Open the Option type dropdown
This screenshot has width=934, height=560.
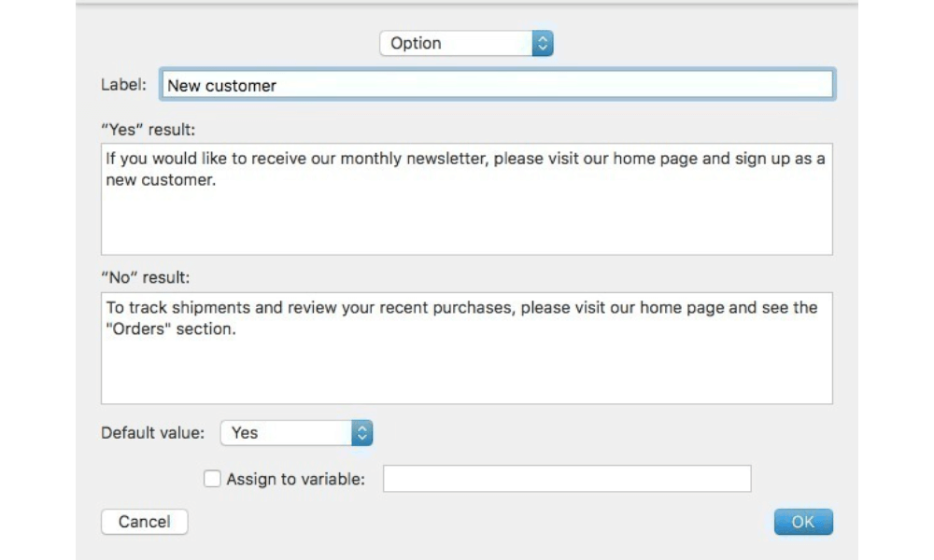[x=466, y=44]
